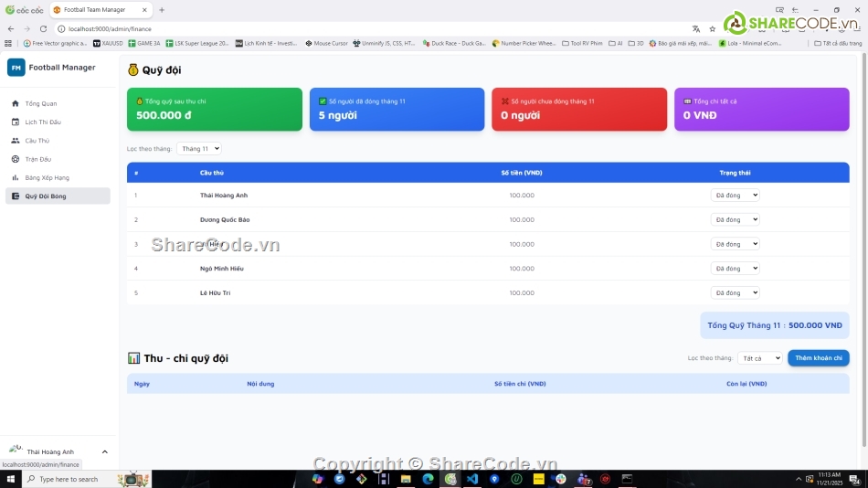Click the browser back arrow
868x488 pixels.
11,29
